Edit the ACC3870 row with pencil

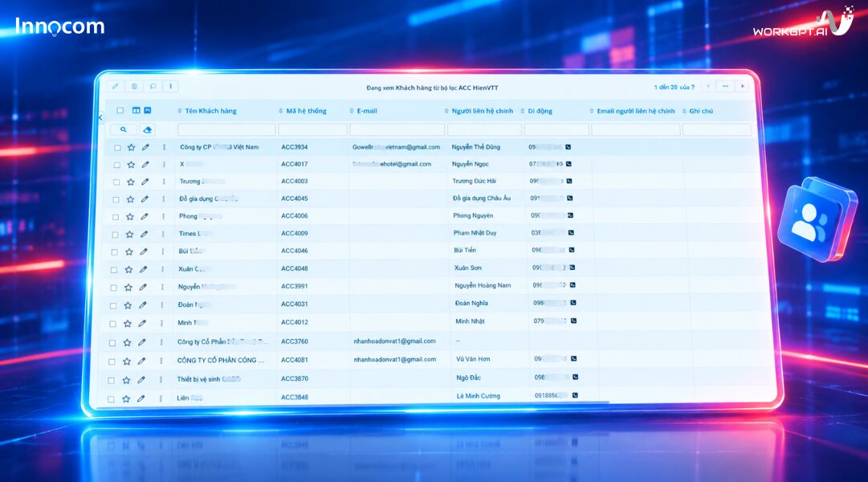click(x=141, y=380)
